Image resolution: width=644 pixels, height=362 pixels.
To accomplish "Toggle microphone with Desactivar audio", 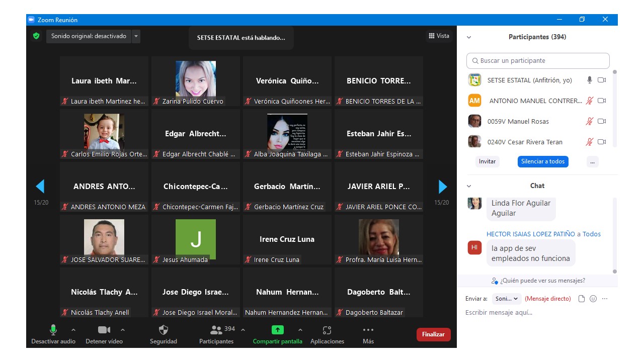I will point(53,330).
